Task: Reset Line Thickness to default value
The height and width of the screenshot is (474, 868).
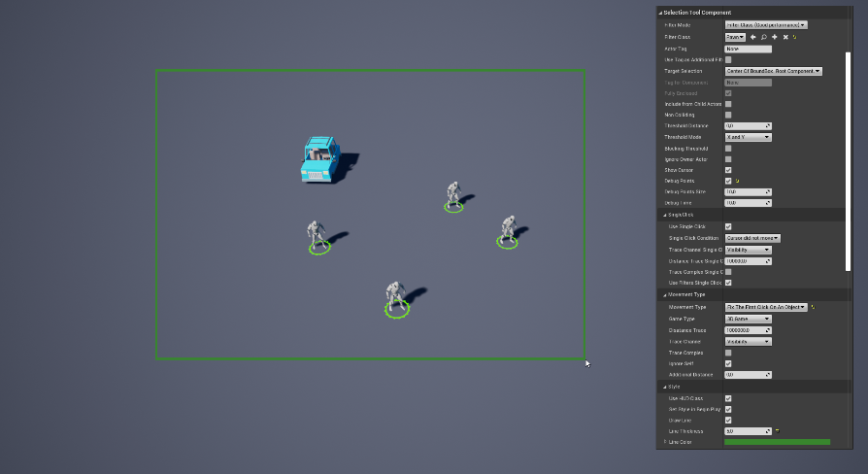Action: (x=778, y=430)
